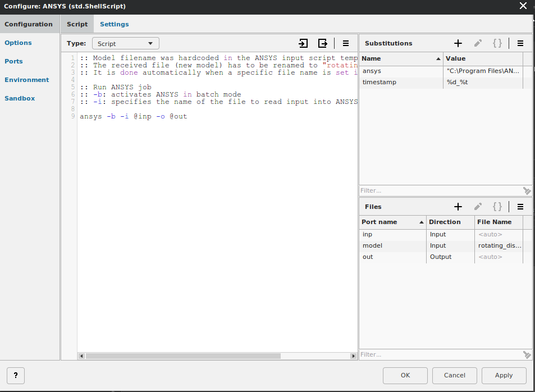Click the rotating_dis... file name cell
535x392 pixels.
tap(499, 246)
